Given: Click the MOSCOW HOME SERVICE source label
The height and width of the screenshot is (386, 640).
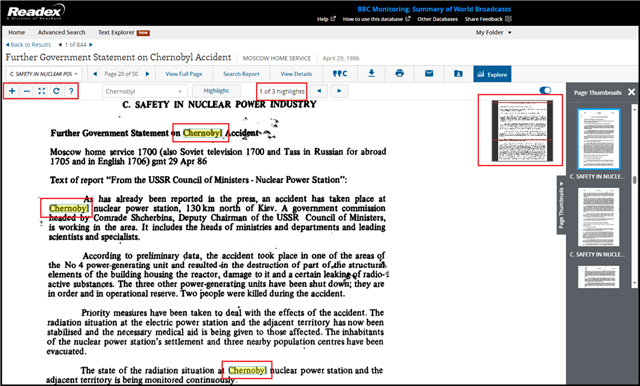Looking at the screenshot, I should 277,58.
